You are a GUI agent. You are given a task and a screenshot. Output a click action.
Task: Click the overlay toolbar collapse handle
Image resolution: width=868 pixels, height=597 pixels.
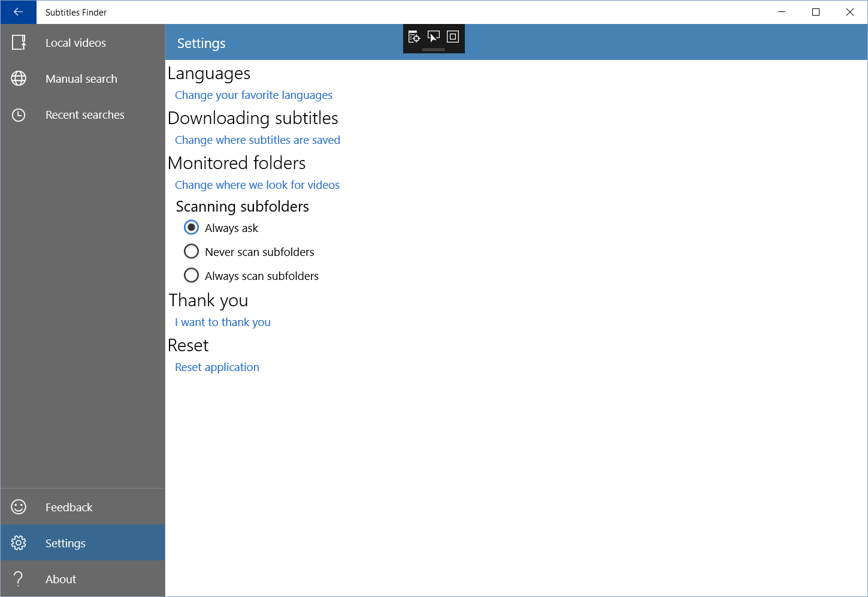point(434,50)
